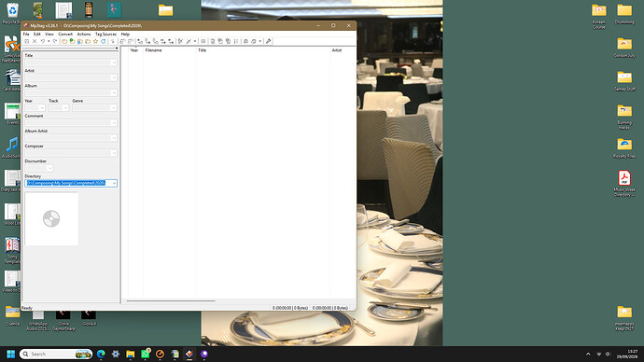Open the File menu
The height and width of the screenshot is (362, 644).
pyautogui.click(x=26, y=35)
